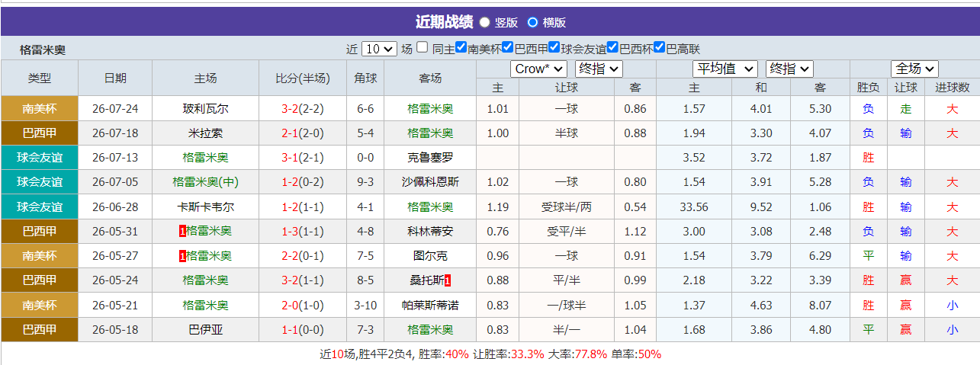Click the win rate 40% in summary
Screen dimensions: 980x365
[457, 354]
